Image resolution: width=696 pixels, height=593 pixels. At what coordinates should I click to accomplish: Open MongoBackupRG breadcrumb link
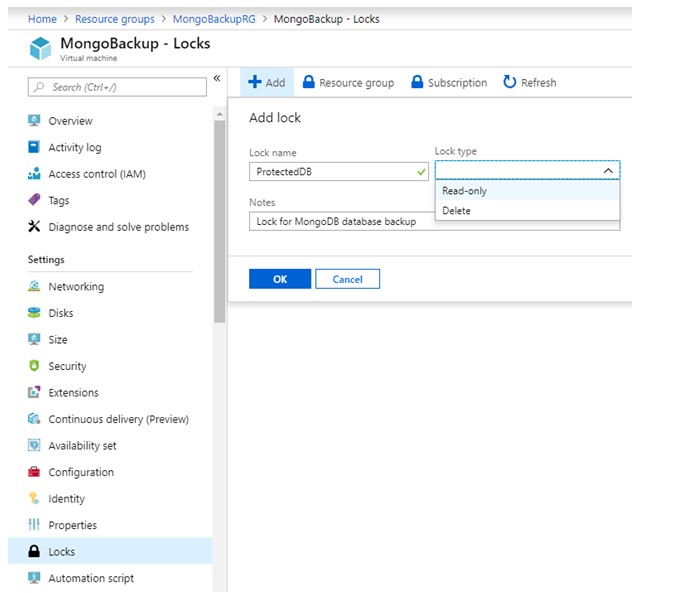click(214, 19)
